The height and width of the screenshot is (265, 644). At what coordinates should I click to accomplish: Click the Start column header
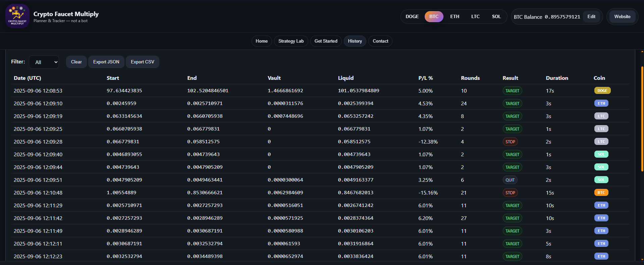pyautogui.click(x=113, y=78)
